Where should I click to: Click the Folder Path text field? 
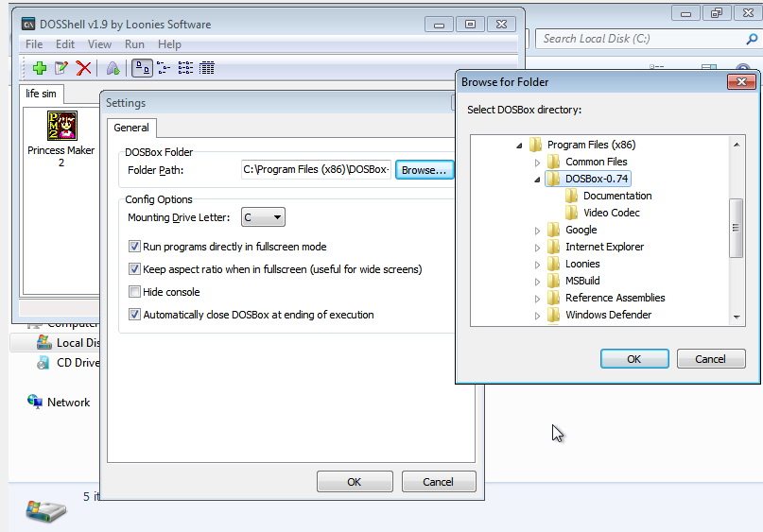317,169
